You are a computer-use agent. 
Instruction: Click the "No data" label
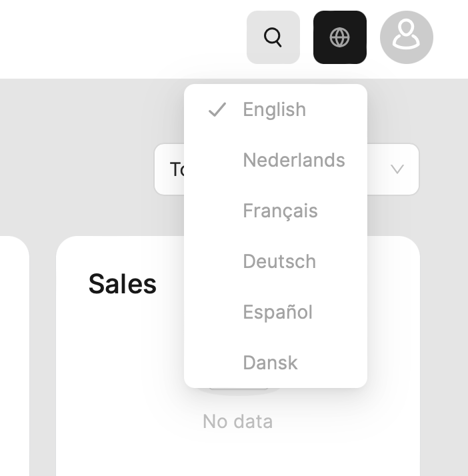pyautogui.click(x=237, y=421)
